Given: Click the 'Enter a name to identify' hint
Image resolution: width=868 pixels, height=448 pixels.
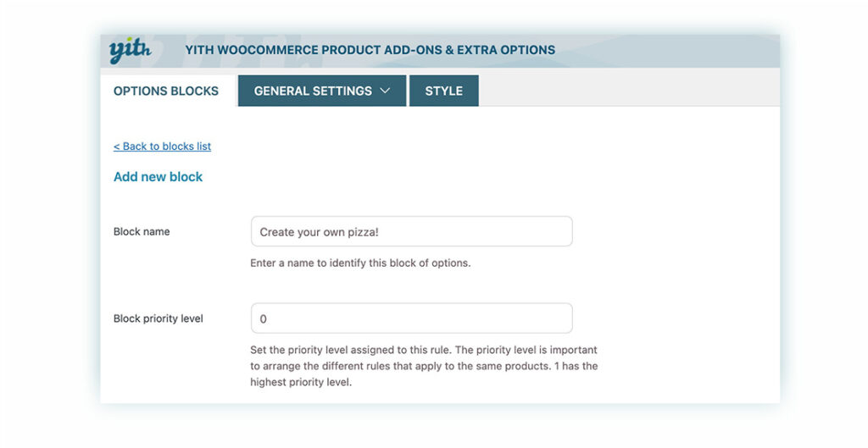Looking at the screenshot, I should point(360,263).
